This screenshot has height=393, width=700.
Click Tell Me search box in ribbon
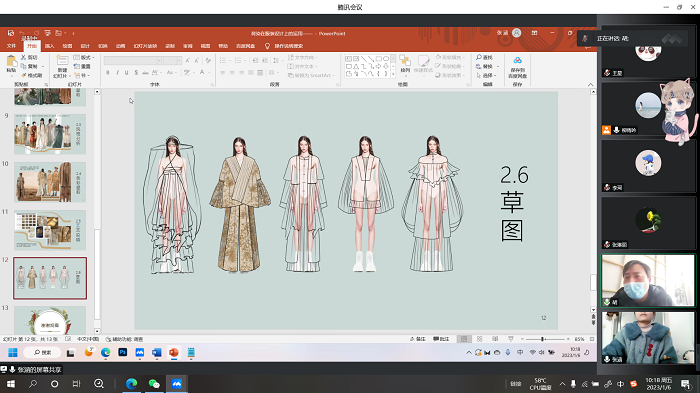(284, 46)
